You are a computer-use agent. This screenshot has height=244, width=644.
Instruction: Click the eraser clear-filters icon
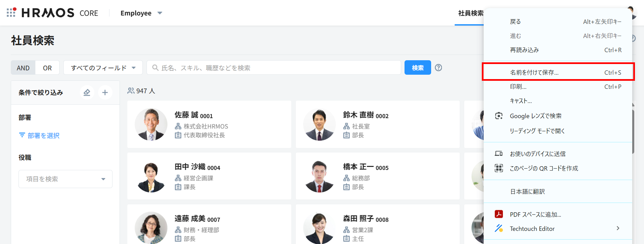click(87, 93)
